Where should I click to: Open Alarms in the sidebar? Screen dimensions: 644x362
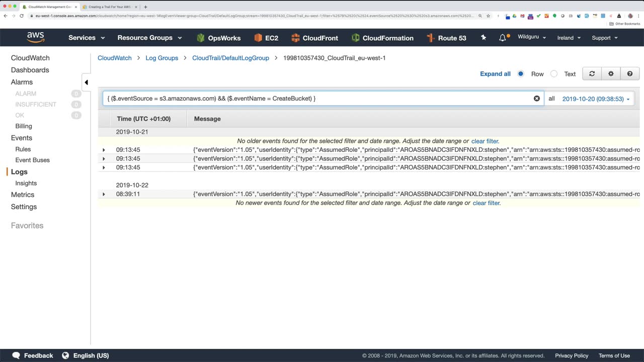point(22,82)
